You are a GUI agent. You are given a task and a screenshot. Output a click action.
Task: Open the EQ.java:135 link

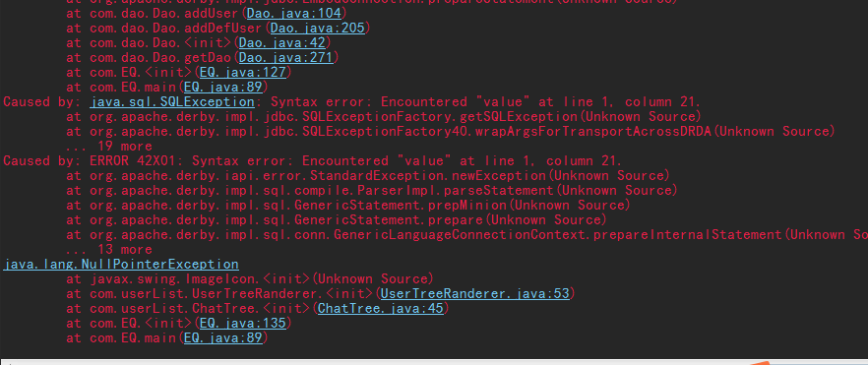click(x=243, y=323)
